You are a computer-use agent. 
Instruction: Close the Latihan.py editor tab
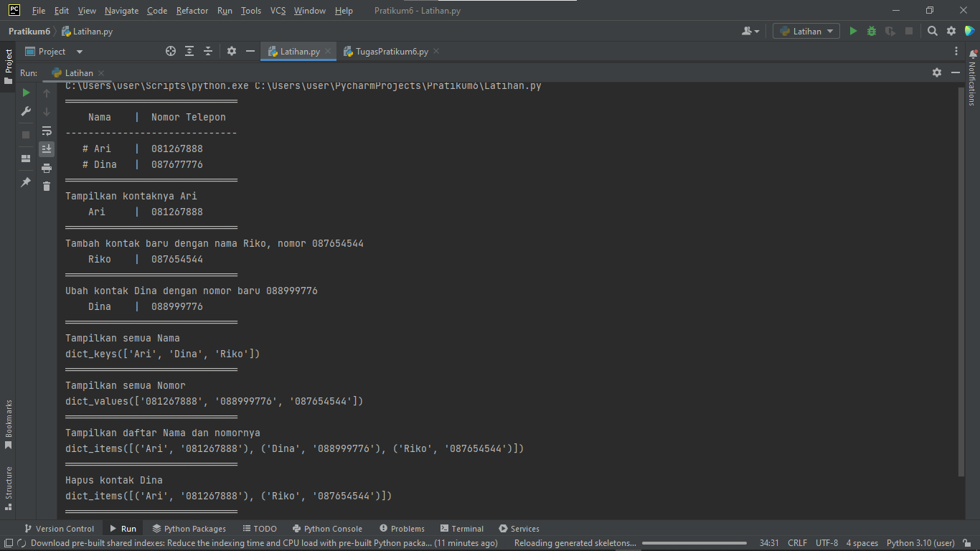(x=328, y=52)
